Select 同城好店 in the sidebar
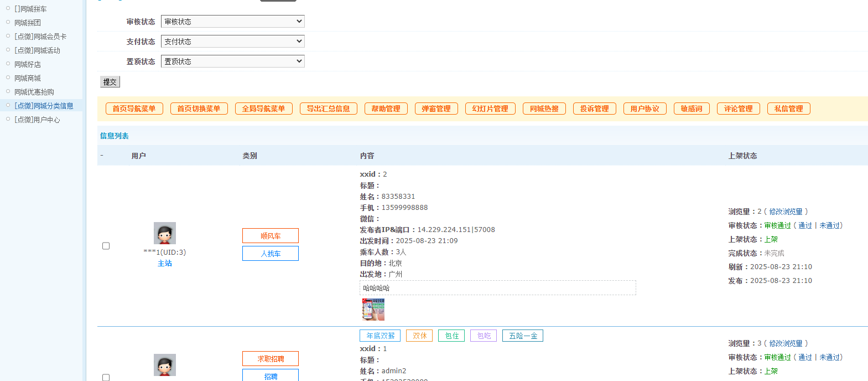The height and width of the screenshot is (381, 868). 28,64
